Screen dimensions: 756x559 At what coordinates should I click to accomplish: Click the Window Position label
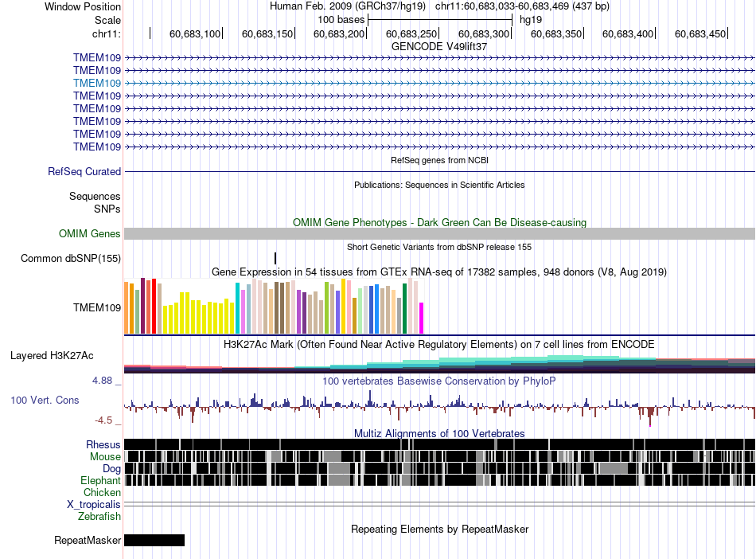click(83, 6)
